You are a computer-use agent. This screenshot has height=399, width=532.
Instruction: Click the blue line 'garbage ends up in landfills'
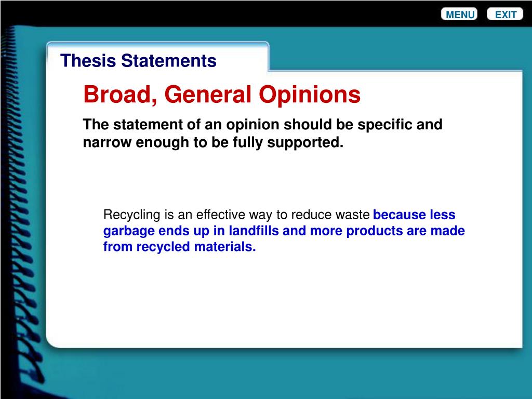pos(191,231)
